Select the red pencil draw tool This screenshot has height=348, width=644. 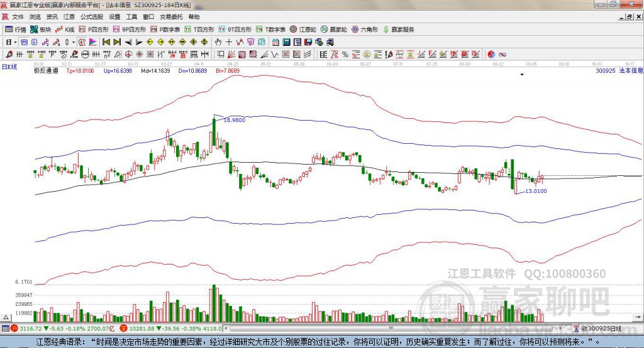(x=9, y=54)
